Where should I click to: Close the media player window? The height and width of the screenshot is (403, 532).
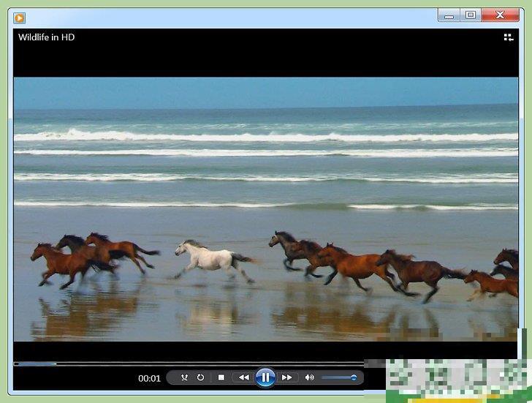pyautogui.click(x=501, y=15)
